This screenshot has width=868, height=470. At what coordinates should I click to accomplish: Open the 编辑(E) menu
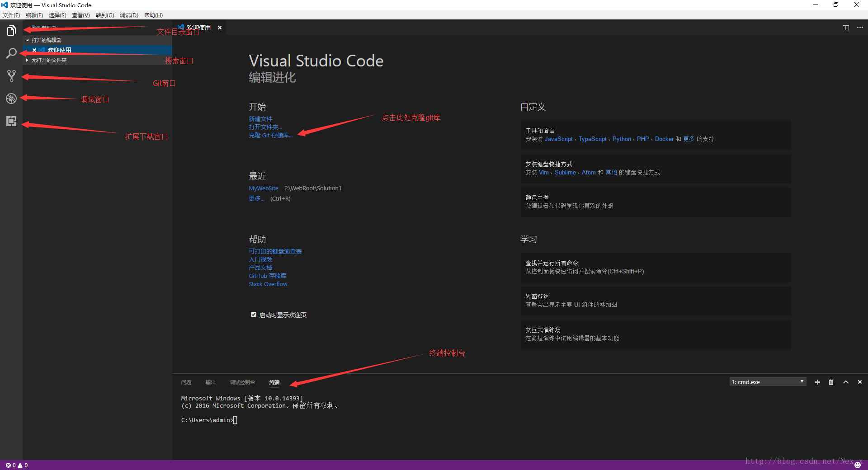[34, 15]
